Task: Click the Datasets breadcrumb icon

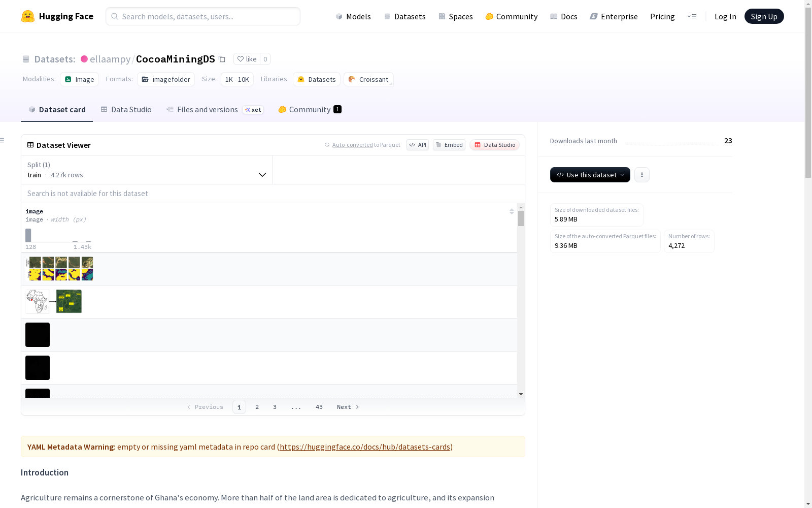Action: (26, 59)
